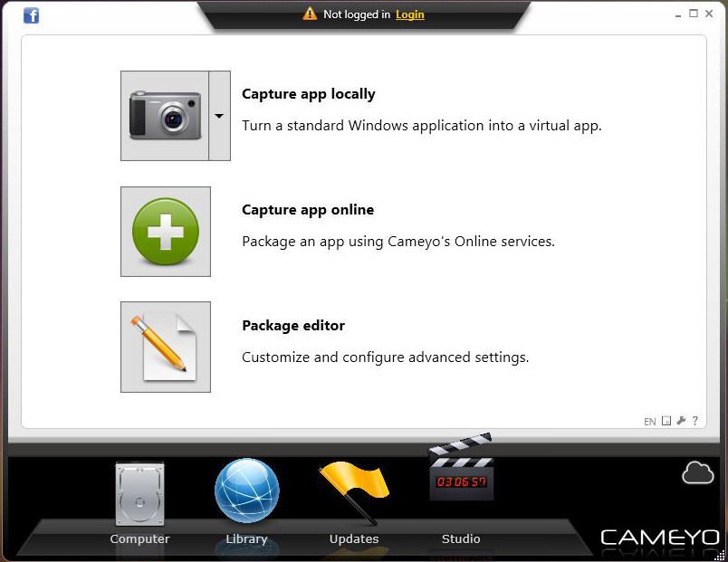
Task: Change language using EN selector
Action: (x=649, y=422)
